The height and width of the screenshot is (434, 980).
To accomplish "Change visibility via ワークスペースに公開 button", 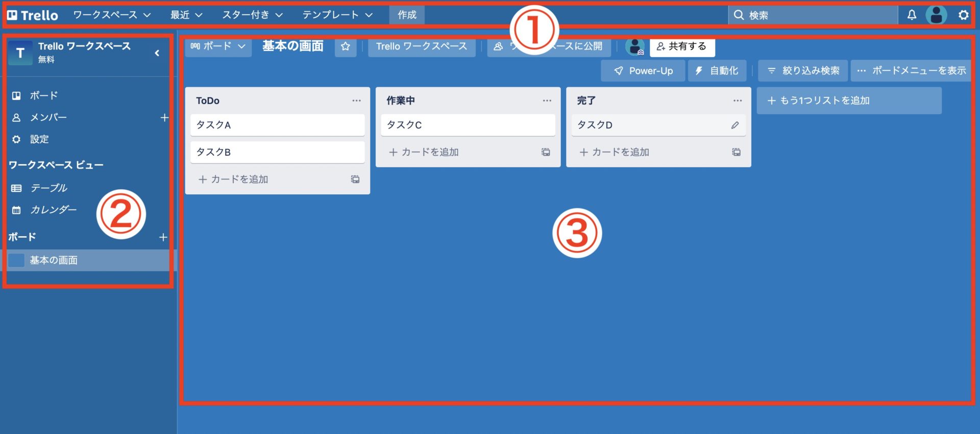I will pyautogui.click(x=549, y=46).
